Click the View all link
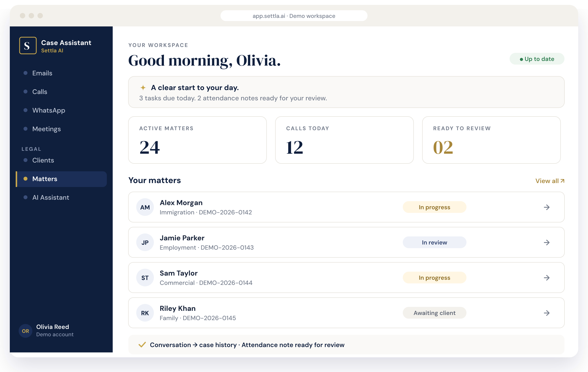 tap(550, 181)
